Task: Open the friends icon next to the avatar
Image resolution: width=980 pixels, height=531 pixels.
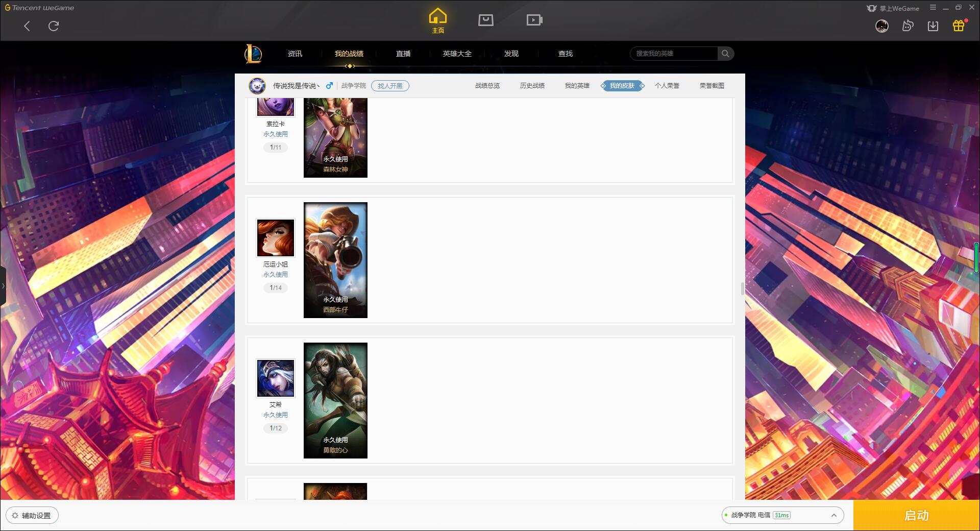Action: point(908,26)
